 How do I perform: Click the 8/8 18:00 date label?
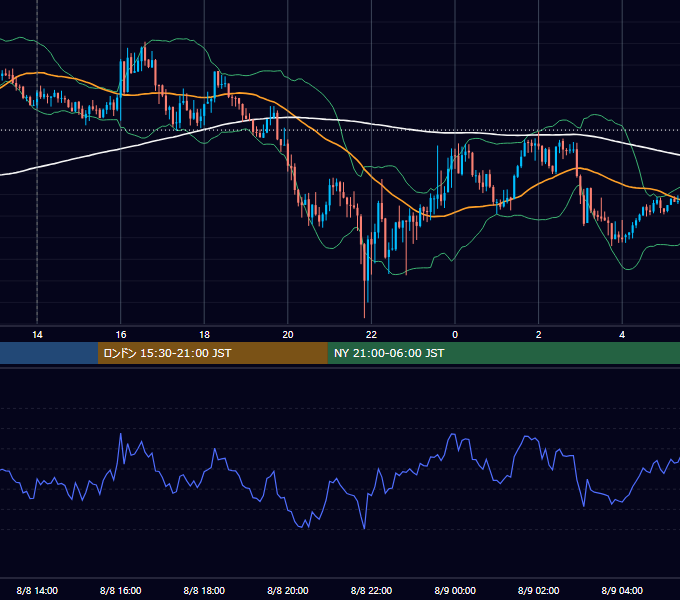(x=204, y=590)
